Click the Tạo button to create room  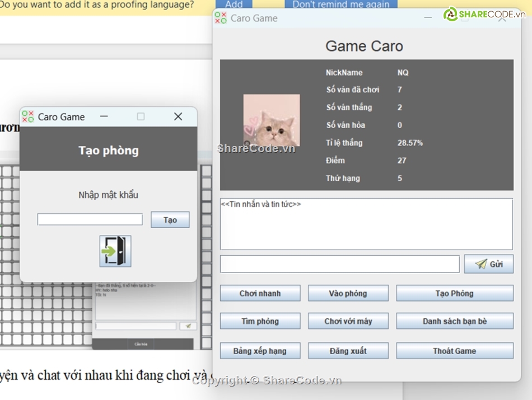(170, 220)
